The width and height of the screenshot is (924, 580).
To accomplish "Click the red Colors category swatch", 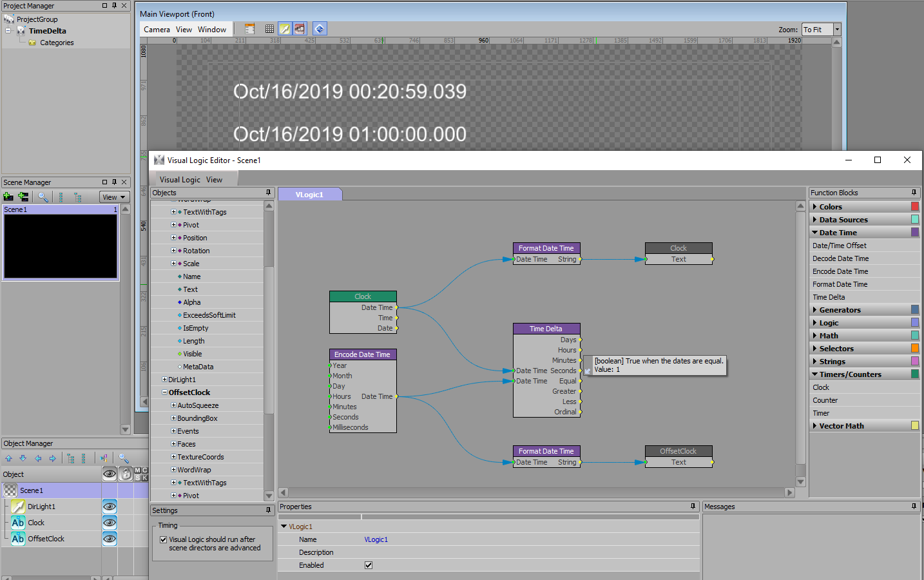I will coord(914,207).
